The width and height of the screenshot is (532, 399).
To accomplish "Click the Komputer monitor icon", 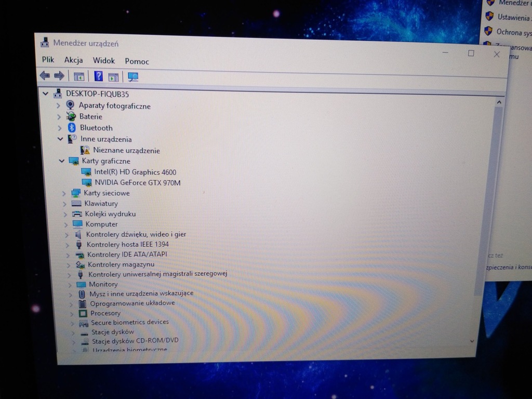I will pos(78,224).
